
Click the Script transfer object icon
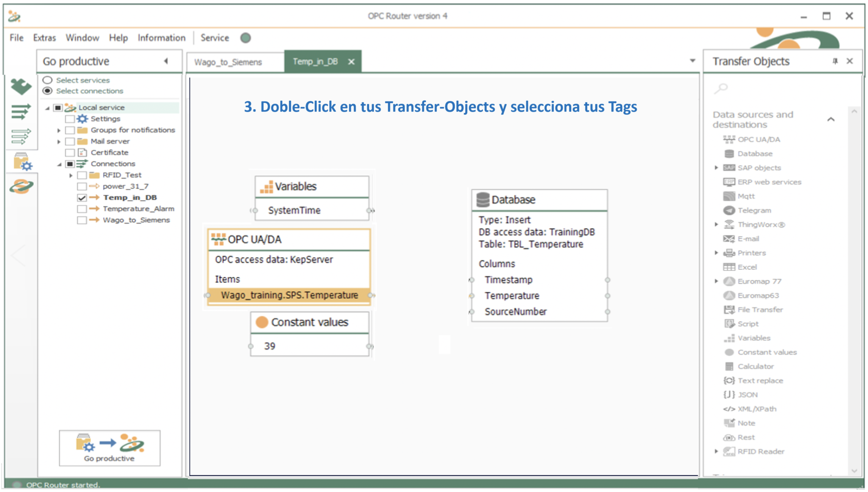729,324
